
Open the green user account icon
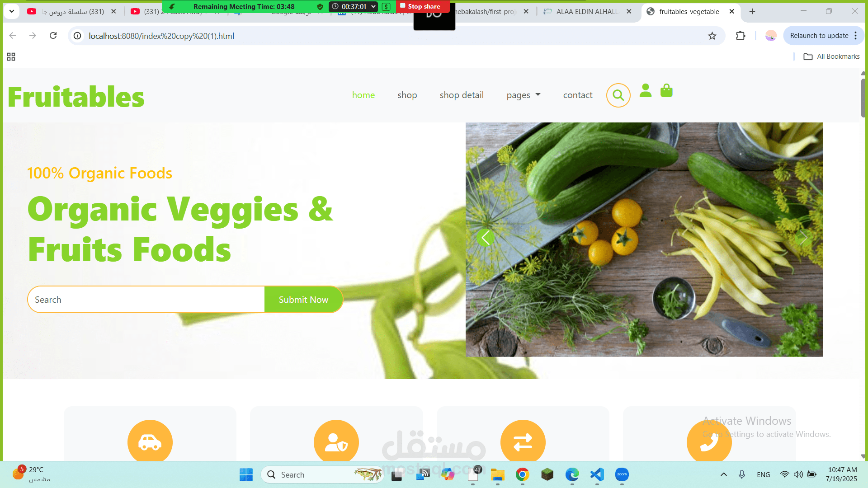coord(646,90)
